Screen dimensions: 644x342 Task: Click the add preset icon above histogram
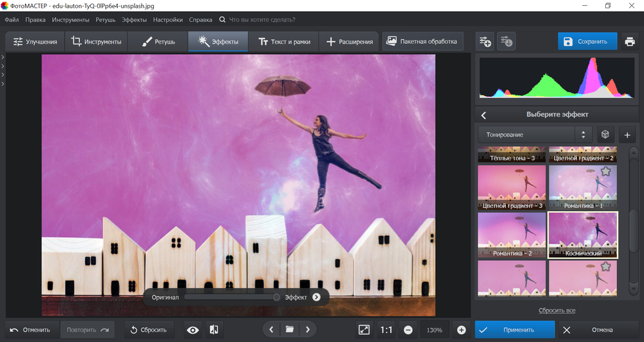tap(485, 42)
